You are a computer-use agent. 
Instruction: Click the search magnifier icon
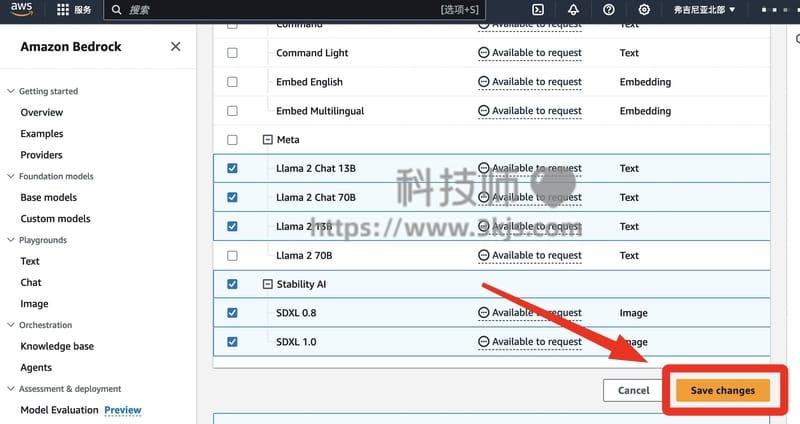click(x=116, y=10)
